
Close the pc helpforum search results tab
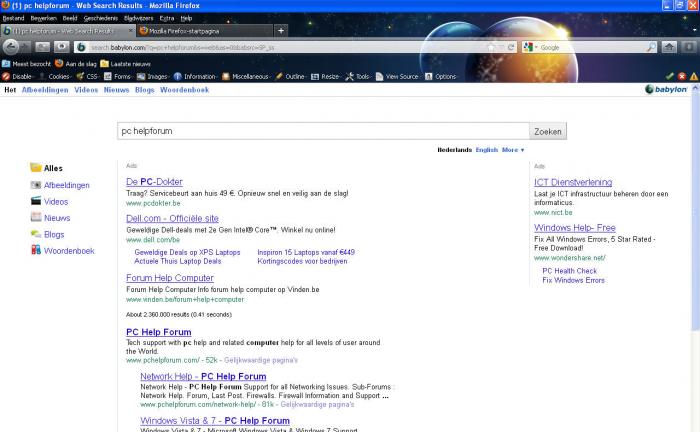[x=130, y=30]
